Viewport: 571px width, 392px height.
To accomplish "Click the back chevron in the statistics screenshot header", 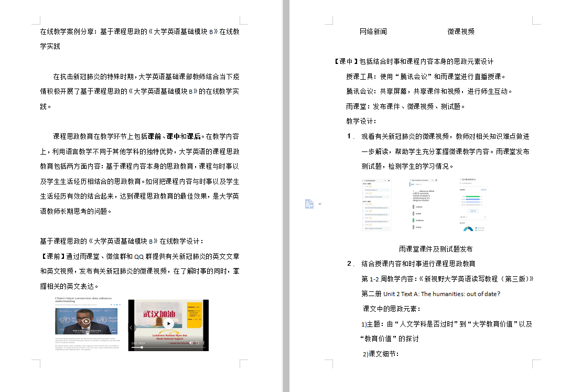I will [x=460, y=179].
